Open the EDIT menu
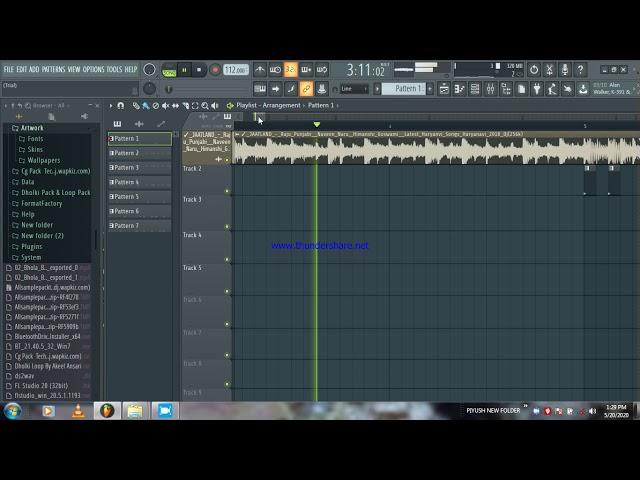 (x=22, y=69)
